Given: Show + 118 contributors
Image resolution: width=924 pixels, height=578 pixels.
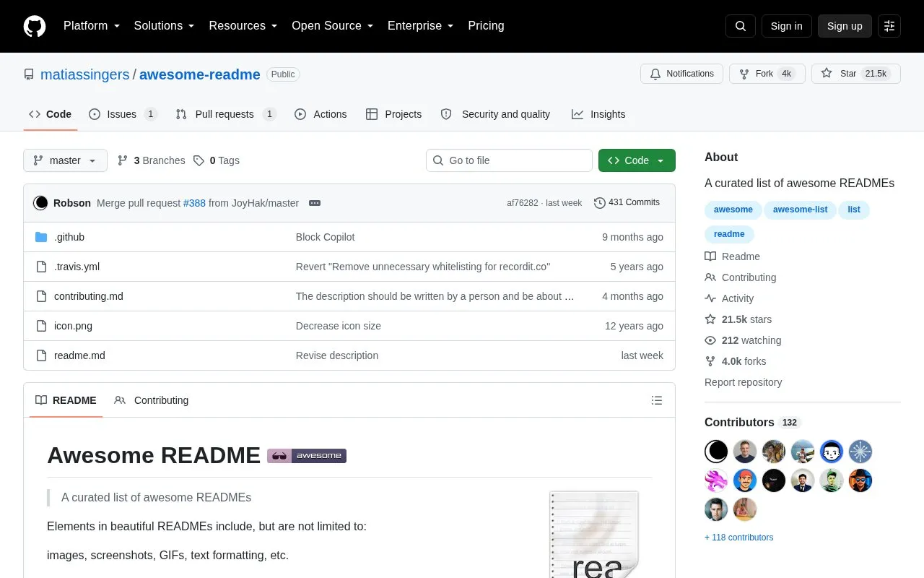Looking at the screenshot, I should 739,538.
